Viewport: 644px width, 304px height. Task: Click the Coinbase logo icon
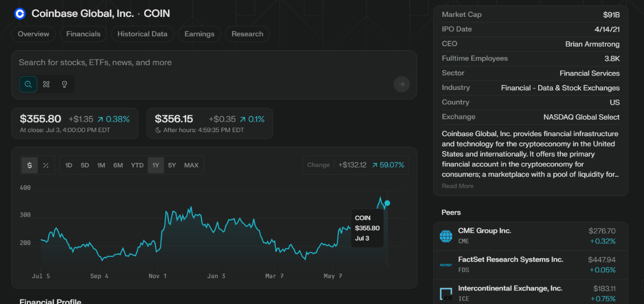[x=19, y=14]
